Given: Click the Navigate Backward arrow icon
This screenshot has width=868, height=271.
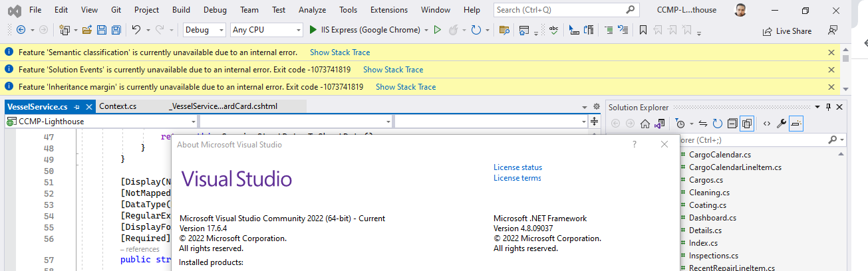Looking at the screenshot, I should (x=21, y=30).
